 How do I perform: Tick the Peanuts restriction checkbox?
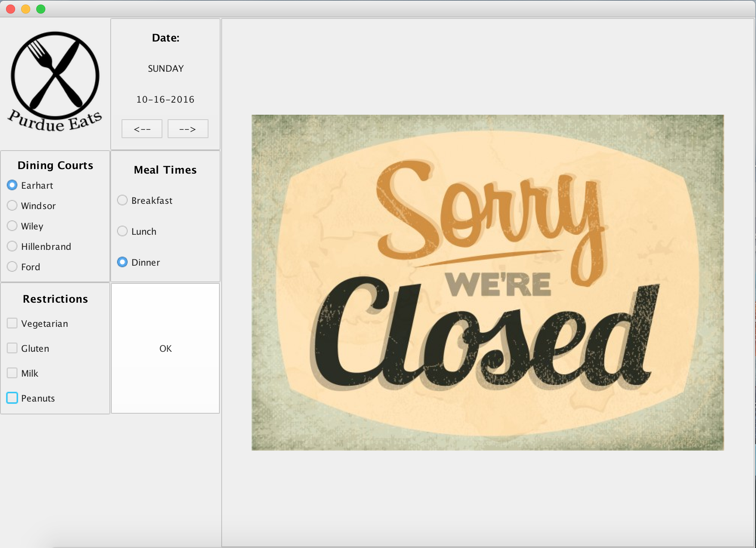coord(12,398)
